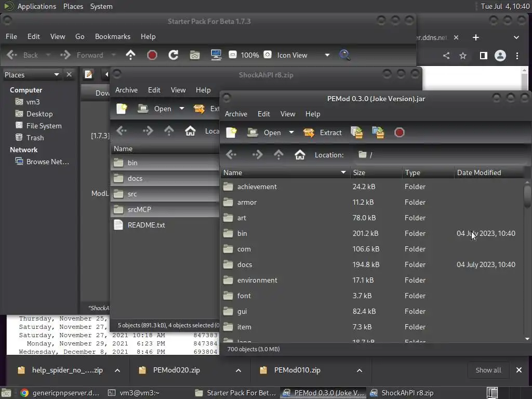Screen dimensions: 532x399
Task: Click Stop icon in Starter Pack file manager
Action: click(152, 55)
